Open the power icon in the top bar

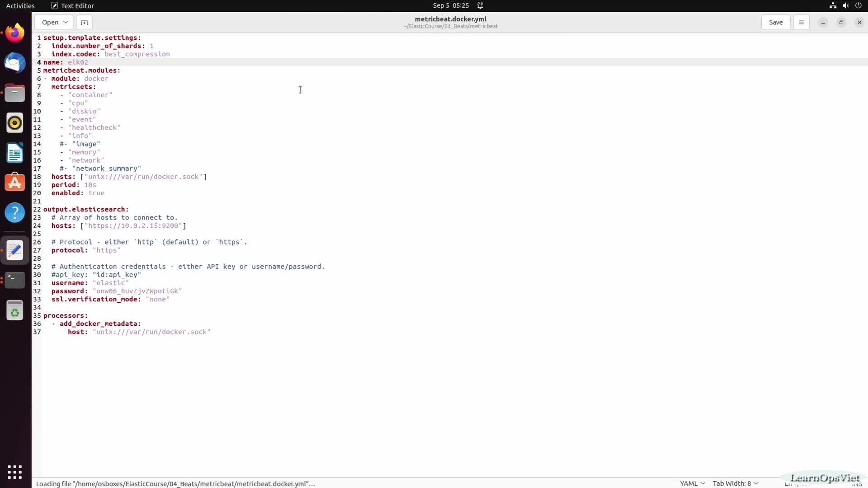(x=858, y=5)
